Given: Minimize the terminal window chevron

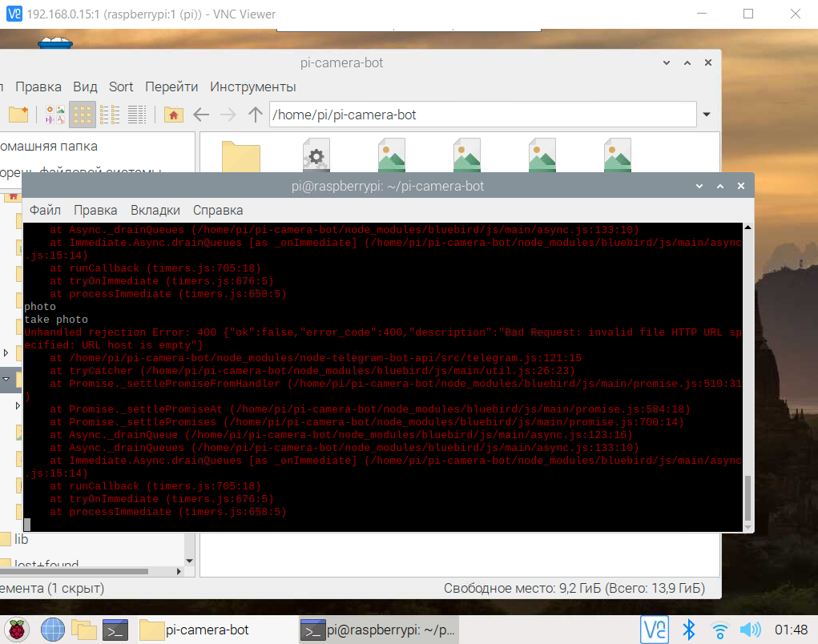Looking at the screenshot, I should (x=699, y=186).
